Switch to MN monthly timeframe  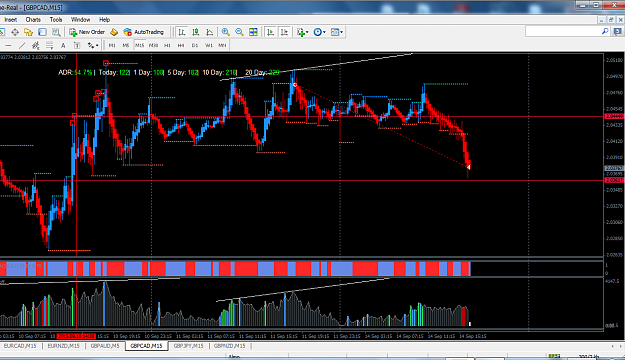(x=222, y=45)
